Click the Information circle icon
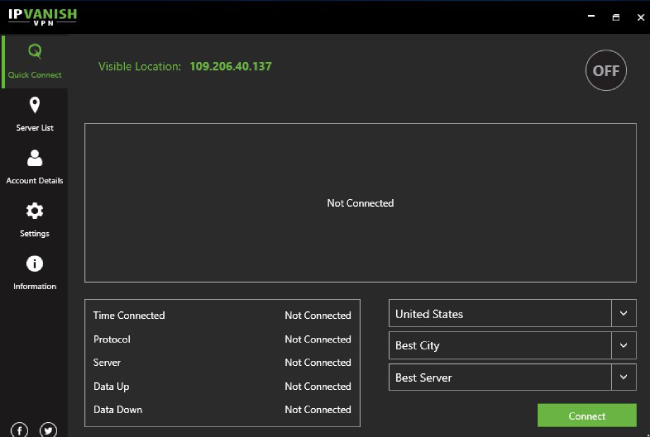Image resolution: width=650 pixels, height=437 pixels. click(x=34, y=264)
